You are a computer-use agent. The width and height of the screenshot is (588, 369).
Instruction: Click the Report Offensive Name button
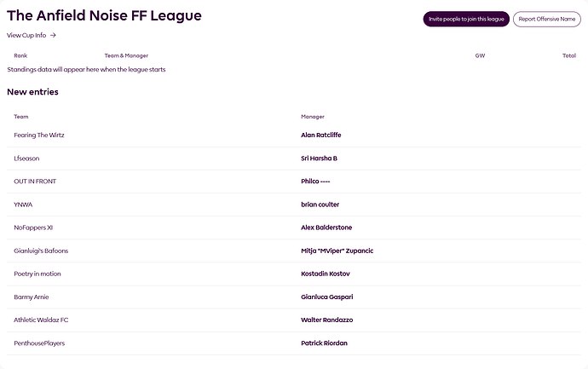pos(547,19)
